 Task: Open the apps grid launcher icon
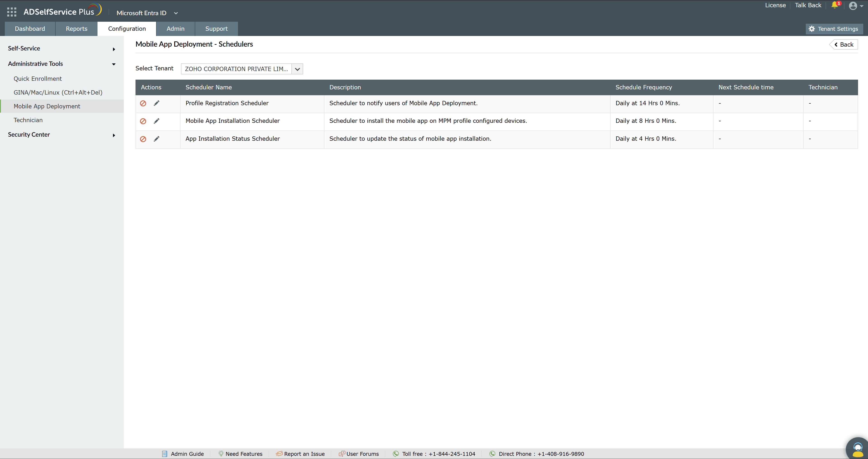pos(12,12)
